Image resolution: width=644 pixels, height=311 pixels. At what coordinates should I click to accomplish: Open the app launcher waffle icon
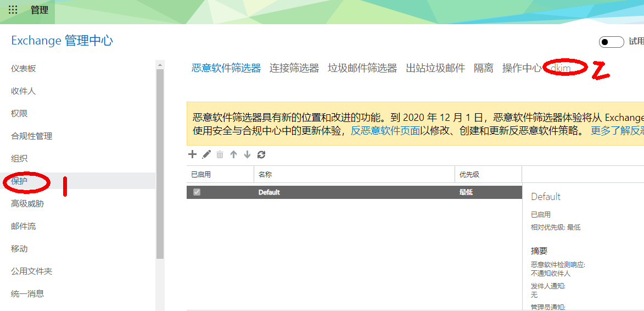(13, 10)
